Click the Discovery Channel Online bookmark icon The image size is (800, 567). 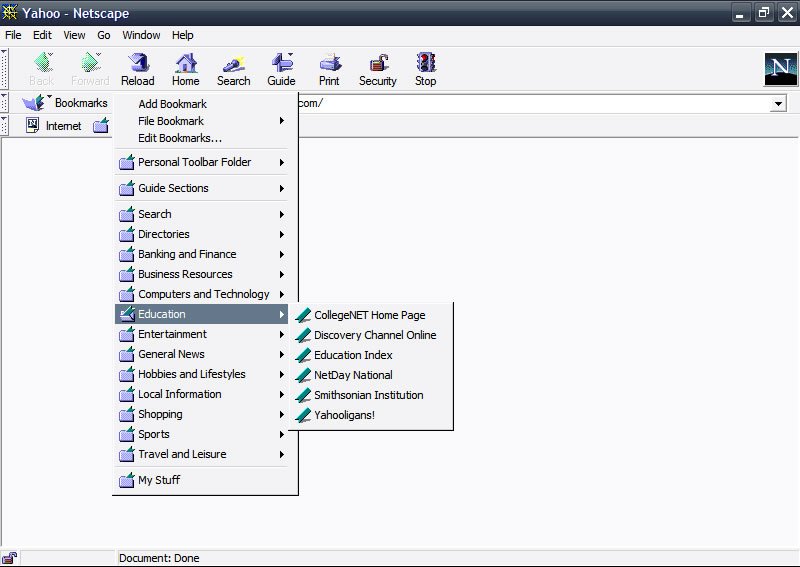tap(303, 335)
